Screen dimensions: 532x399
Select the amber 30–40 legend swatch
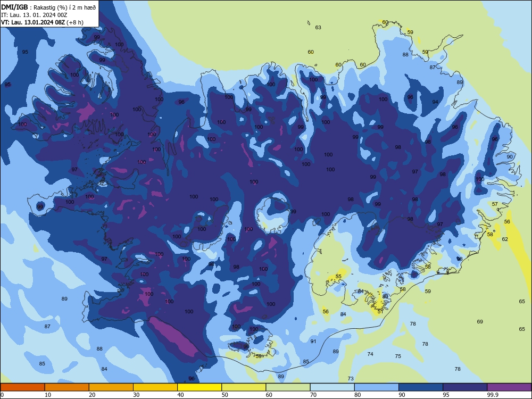point(155,387)
